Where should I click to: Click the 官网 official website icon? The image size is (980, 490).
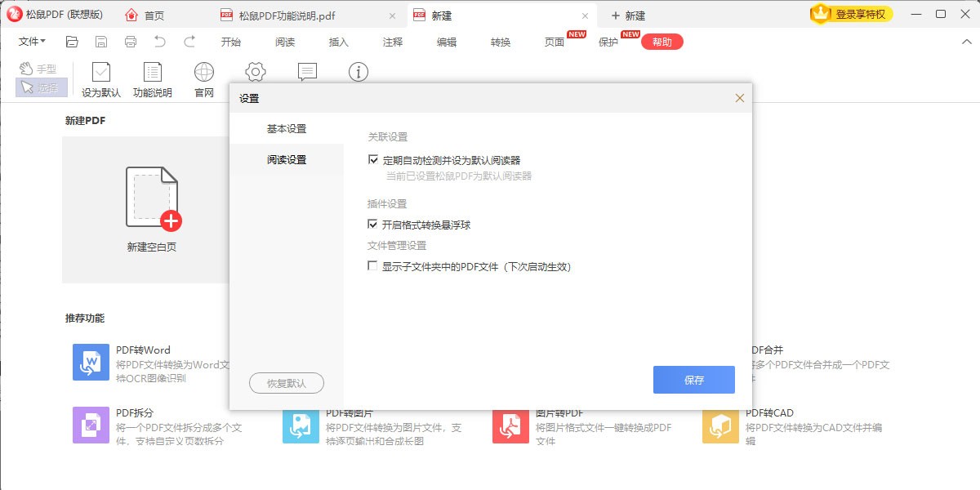tap(203, 77)
